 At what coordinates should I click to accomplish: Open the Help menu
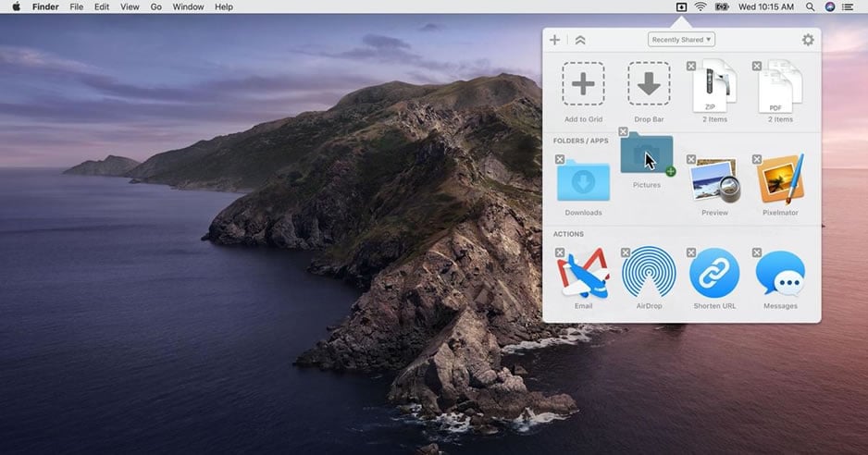224,6
